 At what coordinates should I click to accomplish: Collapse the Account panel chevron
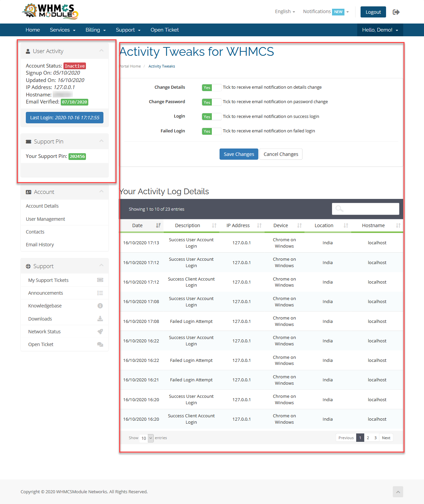[x=101, y=192]
